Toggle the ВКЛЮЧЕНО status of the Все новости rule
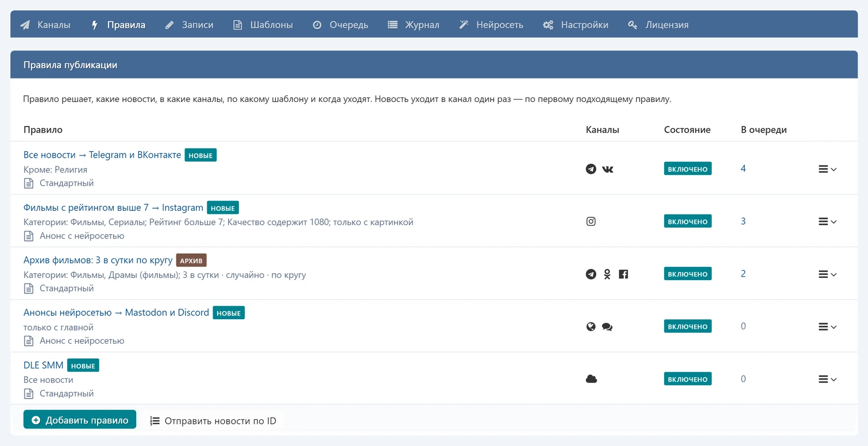Screen dimensions: 868x446 coord(687,169)
